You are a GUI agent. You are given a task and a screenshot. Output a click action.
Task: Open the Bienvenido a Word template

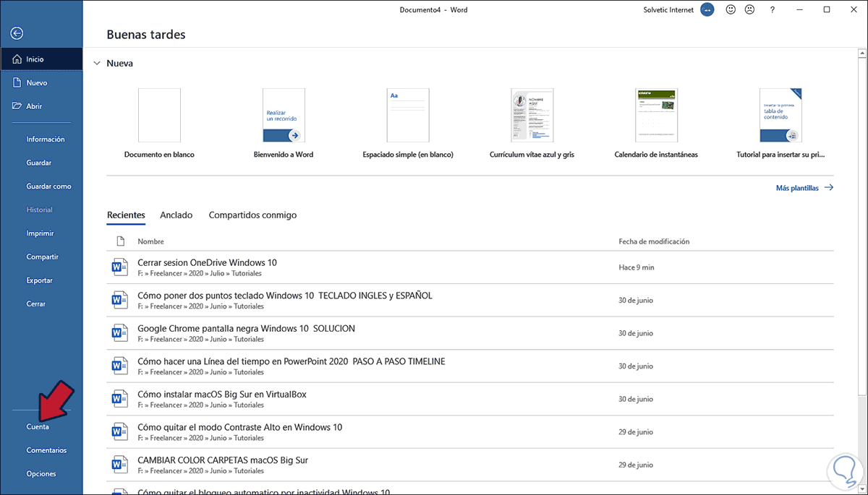(x=284, y=122)
